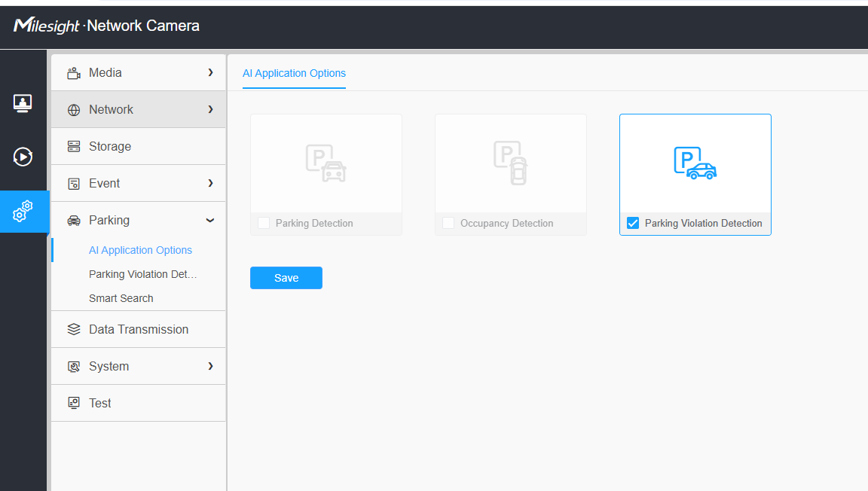Select AI Application Options in the sidebar
Viewport: 868px width, 491px height.
point(141,250)
